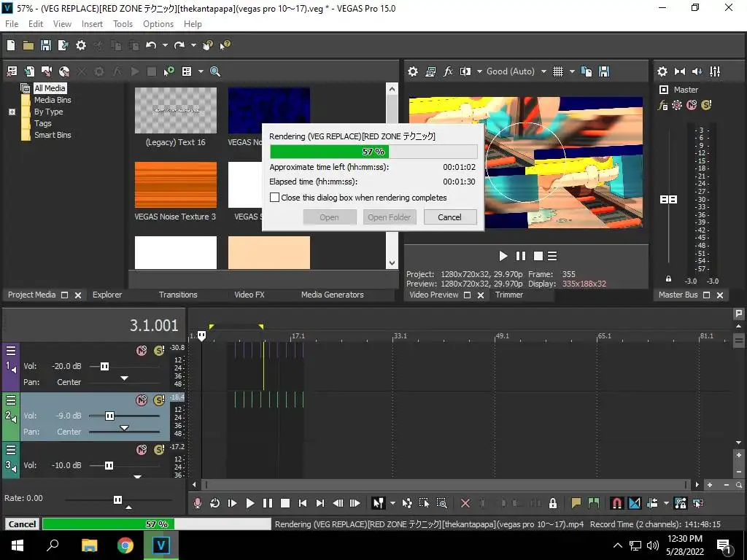Mute the Master bus
The height and width of the screenshot is (560, 747).
[692, 105]
